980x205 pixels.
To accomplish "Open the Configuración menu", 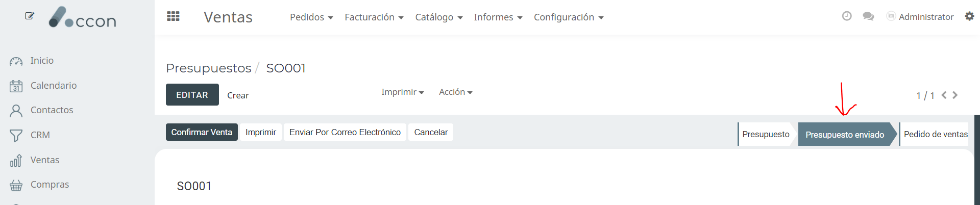I will (569, 17).
